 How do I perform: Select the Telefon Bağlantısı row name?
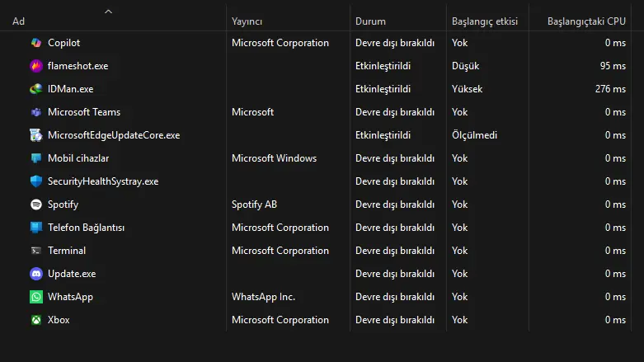87,228
